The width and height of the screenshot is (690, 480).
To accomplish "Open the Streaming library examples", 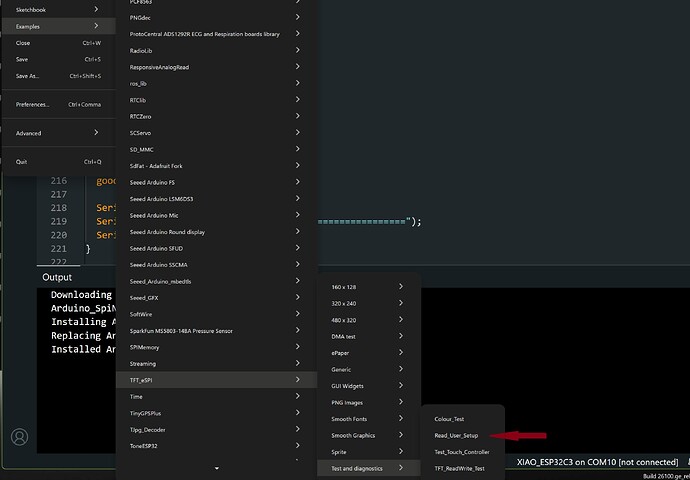I will click(x=217, y=364).
